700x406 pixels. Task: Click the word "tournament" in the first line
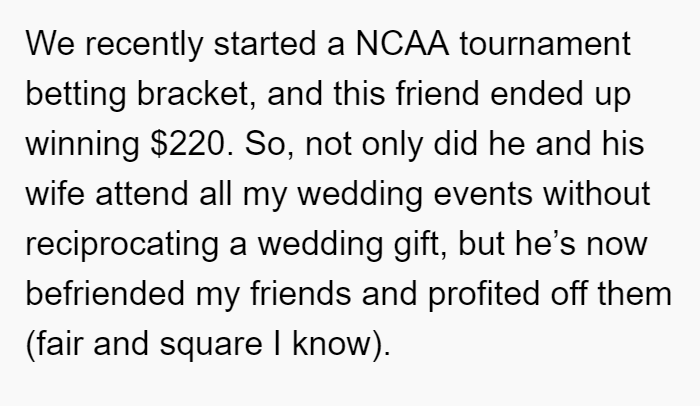pyautogui.click(x=545, y=44)
